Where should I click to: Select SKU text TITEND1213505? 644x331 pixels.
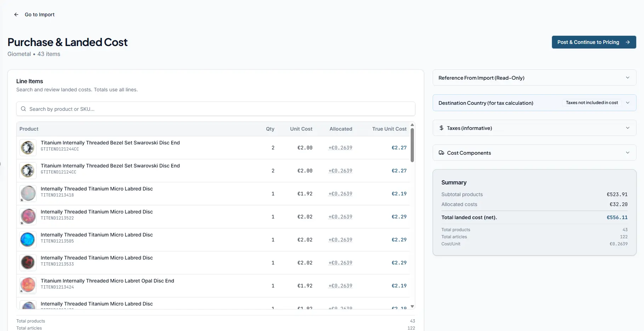point(57,241)
